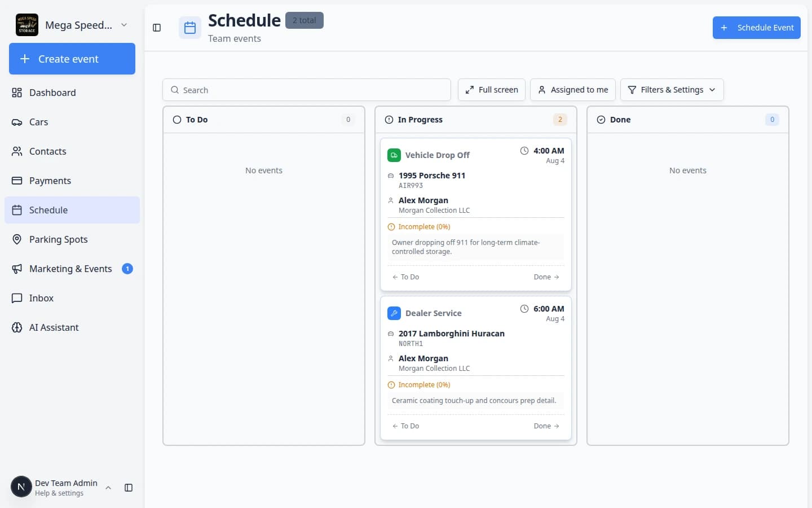Click the In Progress count badge
Viewport: 812px width, 508px height.
pyautogui.click(x=560, y=120)
